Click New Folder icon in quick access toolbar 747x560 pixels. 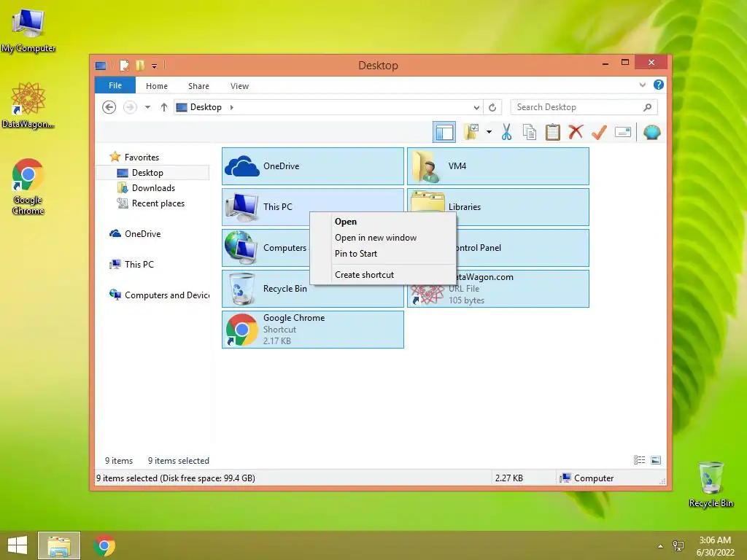pyautogui.click(x=140, y=65)
